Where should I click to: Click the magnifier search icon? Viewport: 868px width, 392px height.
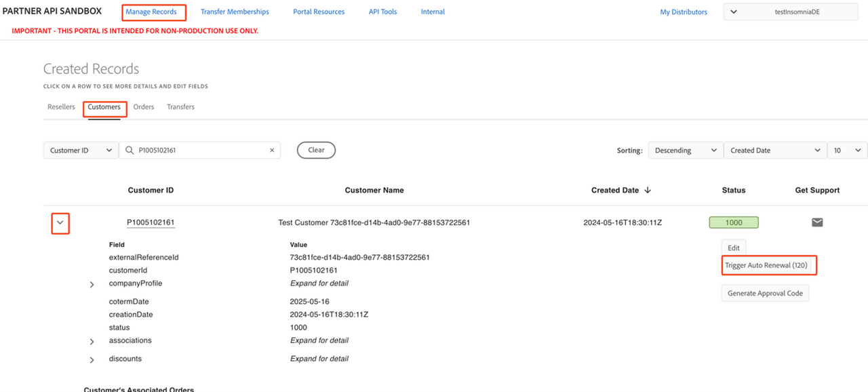pyautogui.click(x=130, y=151)
